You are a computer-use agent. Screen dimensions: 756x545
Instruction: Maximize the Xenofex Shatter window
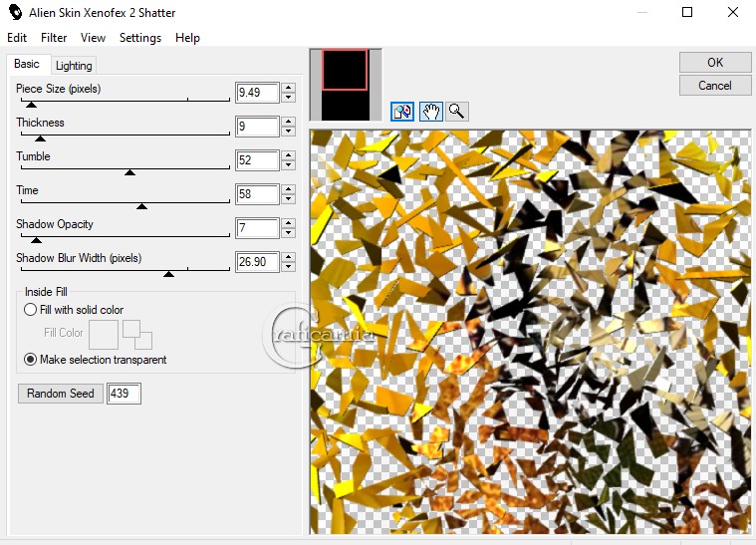tap(687, 12)
